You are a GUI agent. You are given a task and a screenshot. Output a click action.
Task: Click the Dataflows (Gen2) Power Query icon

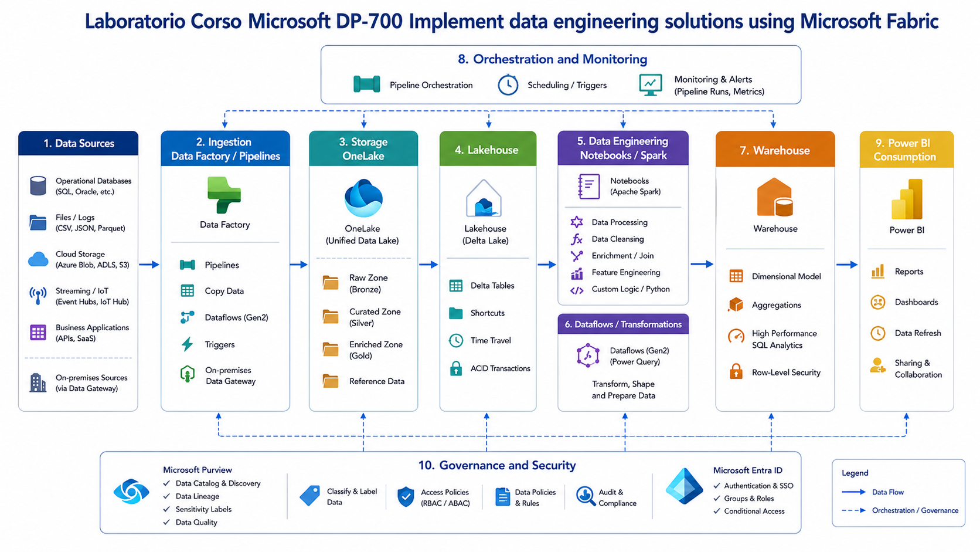tap(588, 355)
